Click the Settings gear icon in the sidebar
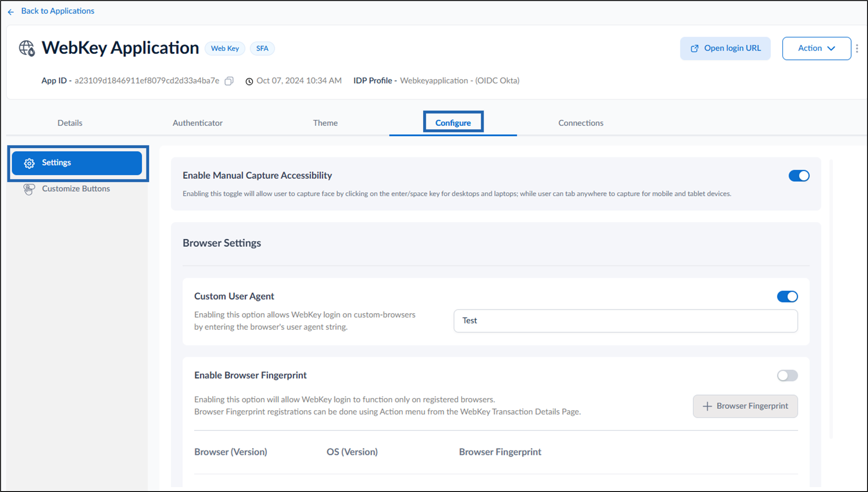 tap(29, 163)
